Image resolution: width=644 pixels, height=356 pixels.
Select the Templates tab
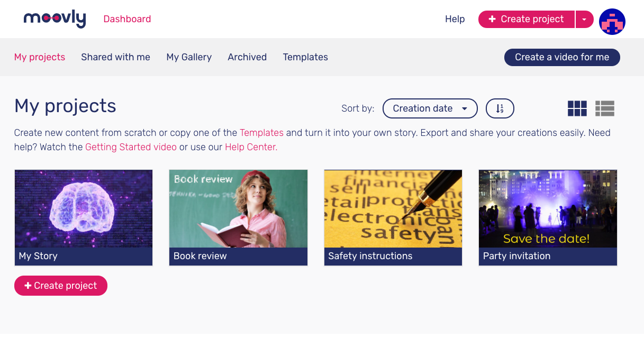pos(305,57)
